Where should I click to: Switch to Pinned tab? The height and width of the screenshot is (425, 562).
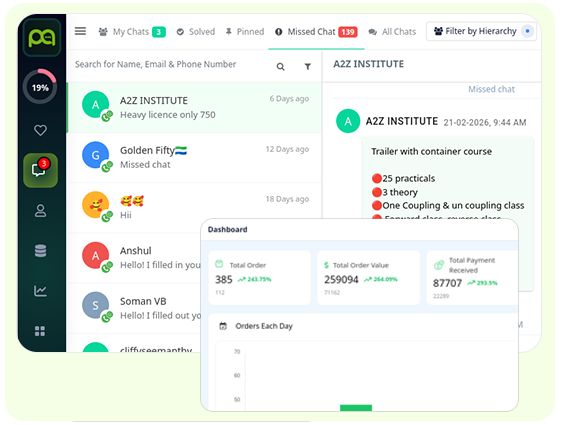pyautogui.click(x=245, y=32)
